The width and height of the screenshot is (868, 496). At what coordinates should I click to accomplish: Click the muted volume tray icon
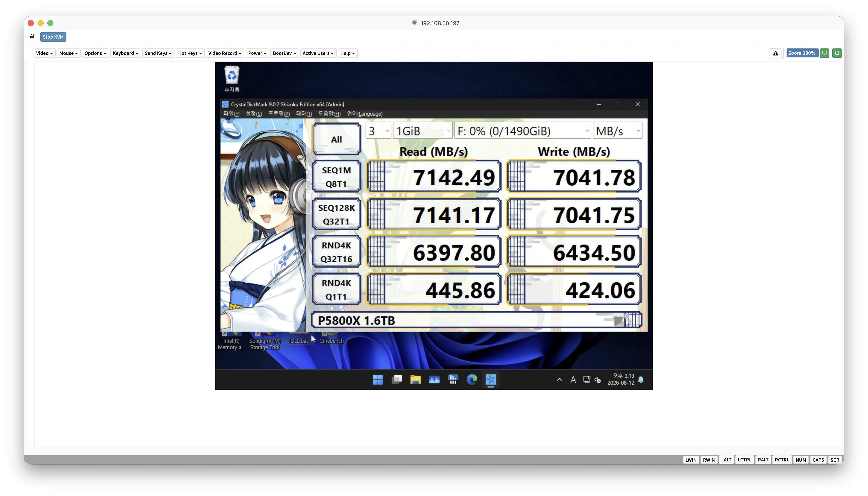tap(598, 379)
